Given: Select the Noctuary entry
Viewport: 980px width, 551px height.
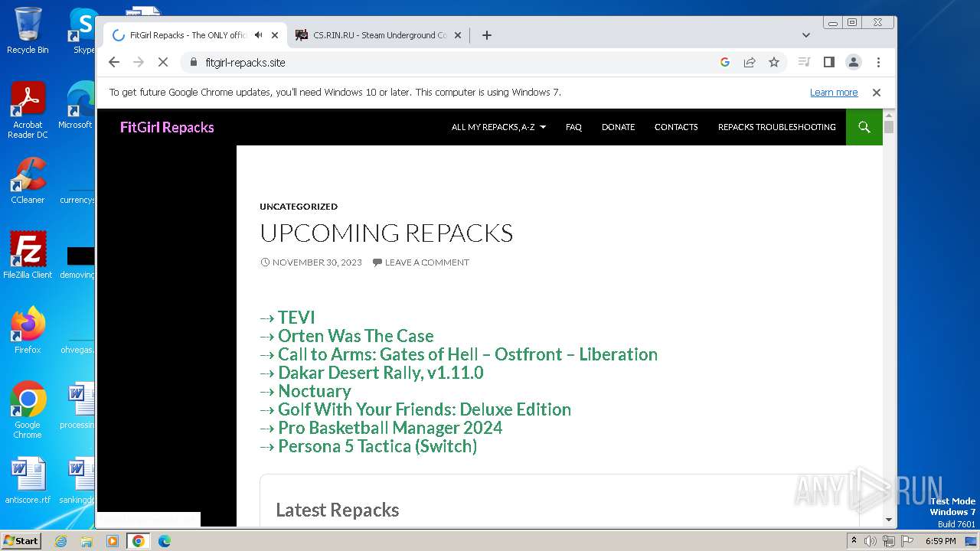Looking at the screenshot, I should [314, 391].
